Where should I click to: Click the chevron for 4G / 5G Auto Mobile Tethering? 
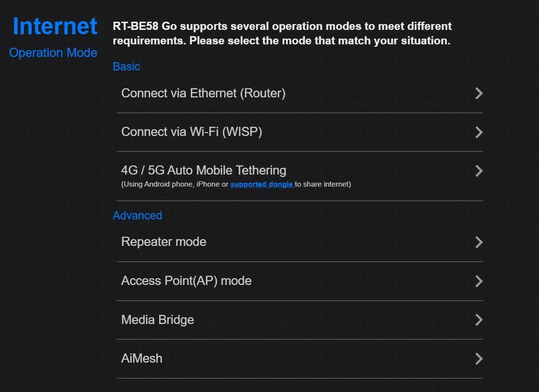pos(479,171)
